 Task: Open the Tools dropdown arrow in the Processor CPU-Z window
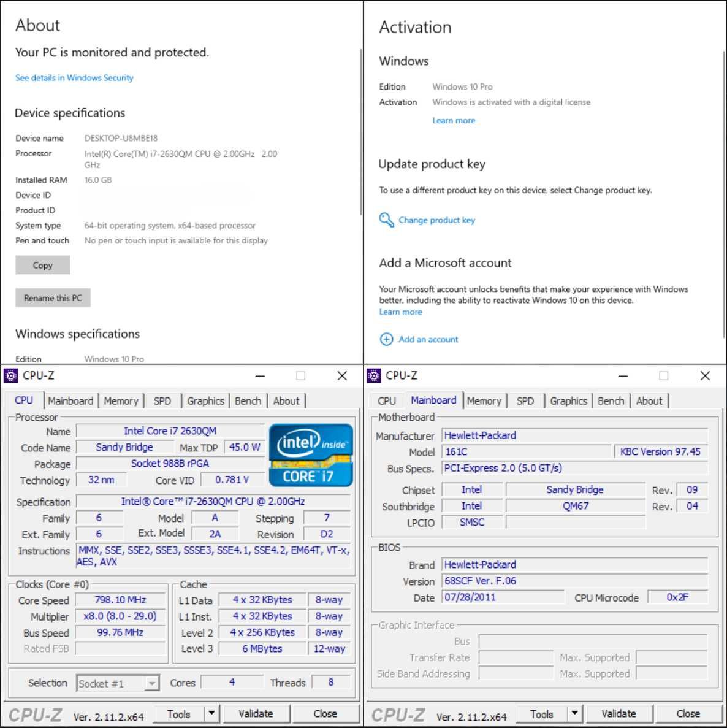tap(211, 713)
